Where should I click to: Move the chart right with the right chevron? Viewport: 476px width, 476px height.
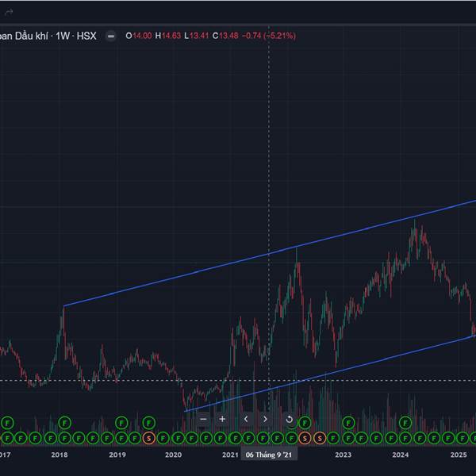pyautogui.click(x=265, y=419)
